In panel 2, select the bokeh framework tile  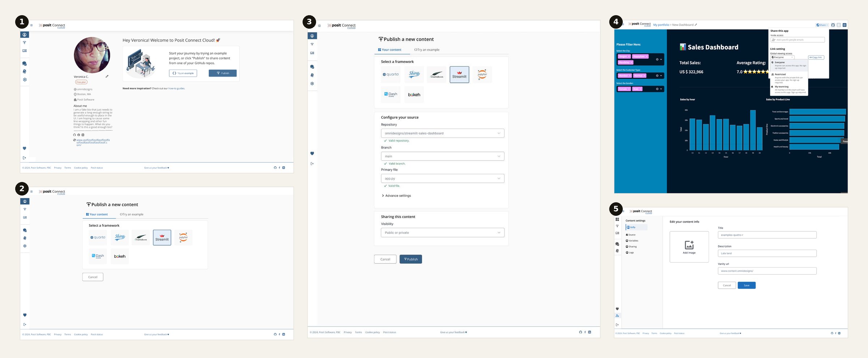pyautogui.click(x=120, y=256)
